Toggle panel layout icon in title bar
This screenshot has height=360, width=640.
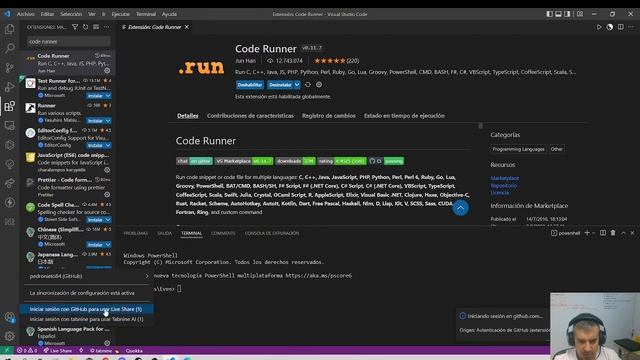[x=558, y=14]
